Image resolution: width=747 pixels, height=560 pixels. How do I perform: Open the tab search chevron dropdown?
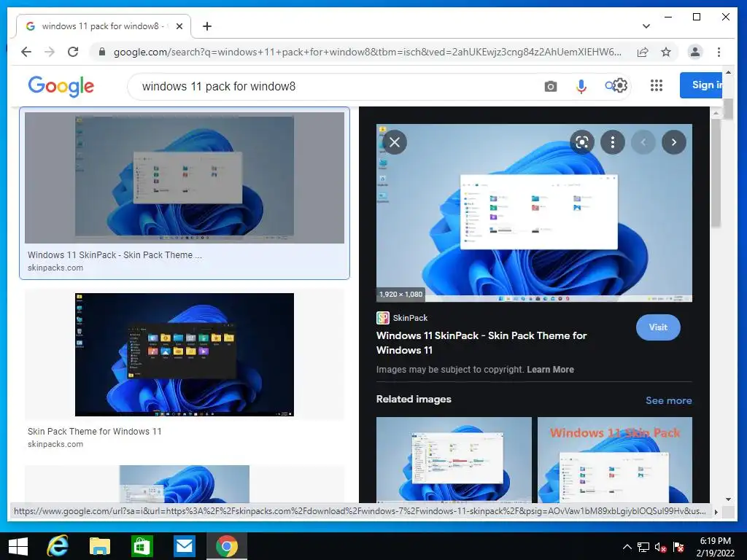(646, 26)
